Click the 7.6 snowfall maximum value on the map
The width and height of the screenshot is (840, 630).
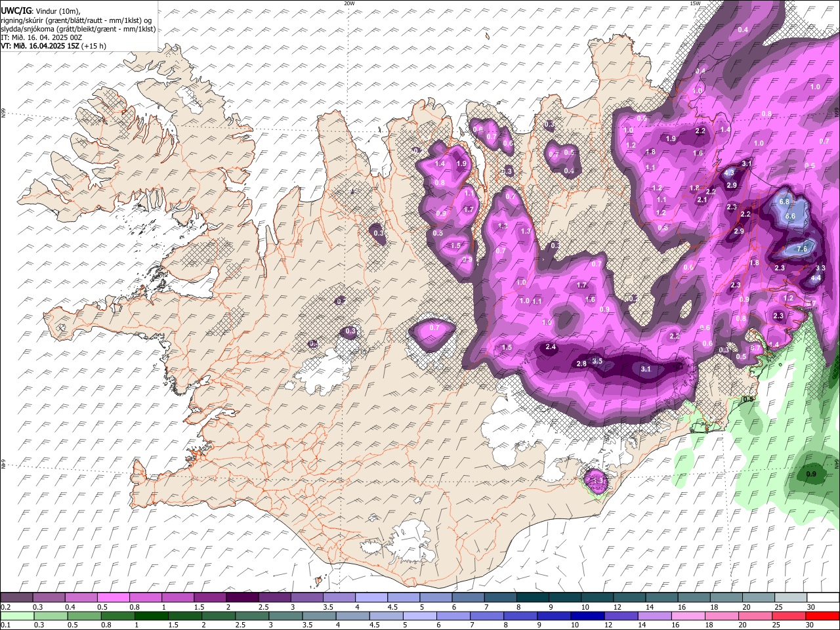pos(802,249)
